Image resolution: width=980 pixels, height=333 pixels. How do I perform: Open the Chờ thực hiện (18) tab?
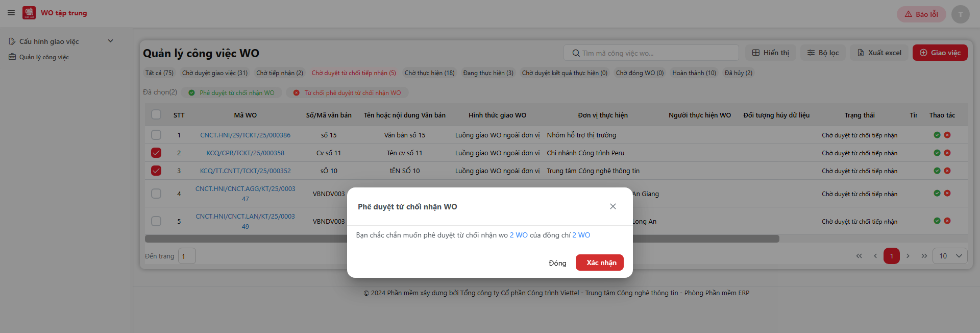click(x=430, y=73)
